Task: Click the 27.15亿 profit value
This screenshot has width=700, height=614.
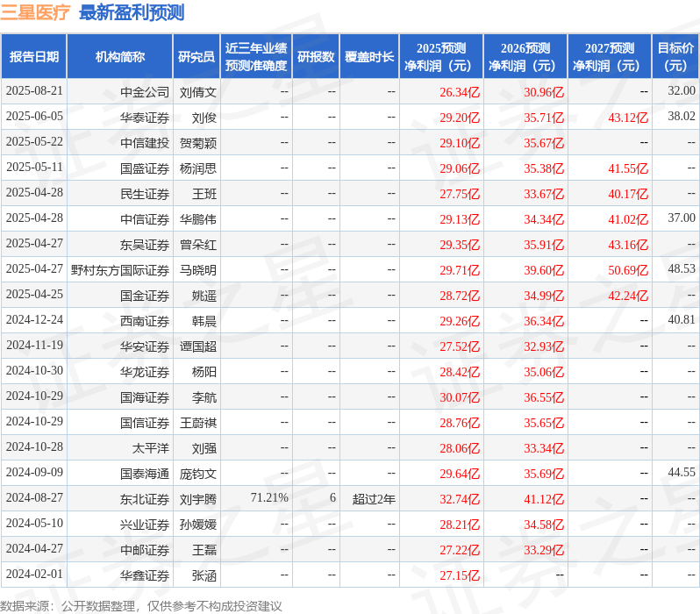Action: pos(460,576)
